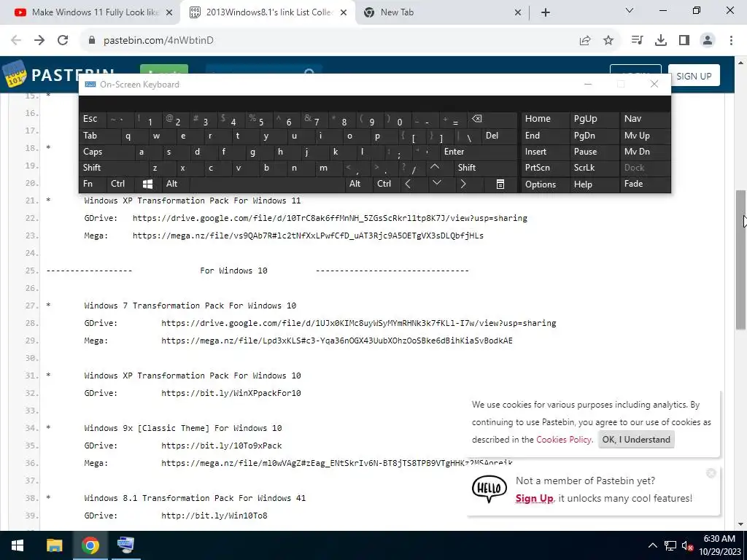Switch to 2013Windows8.1's link List tab

[268, 12]
